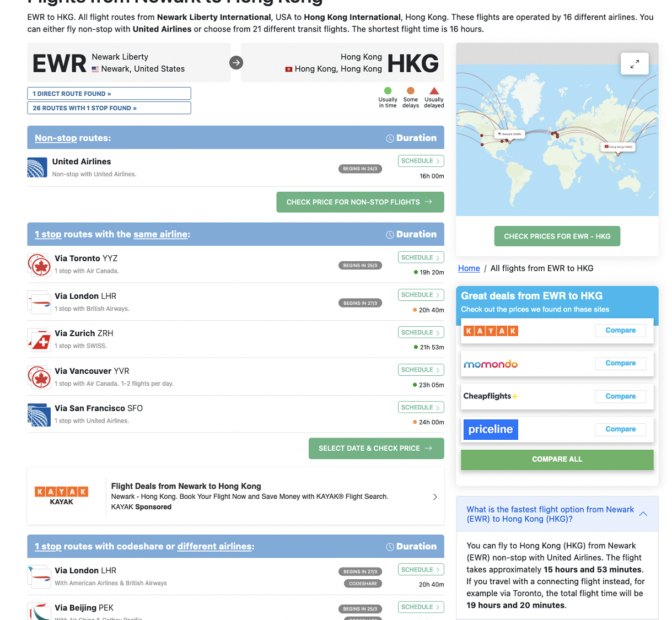Open schedule for Via San Francisco SFO
The height and width of the screenshot is (620, 672).
pos(421,407)
